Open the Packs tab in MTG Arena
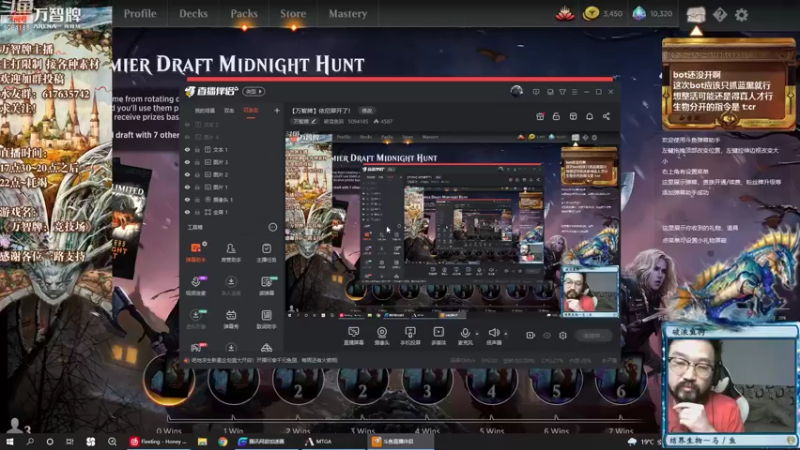The width and height of the screenshot is (800, 450). tap(244, 14)
